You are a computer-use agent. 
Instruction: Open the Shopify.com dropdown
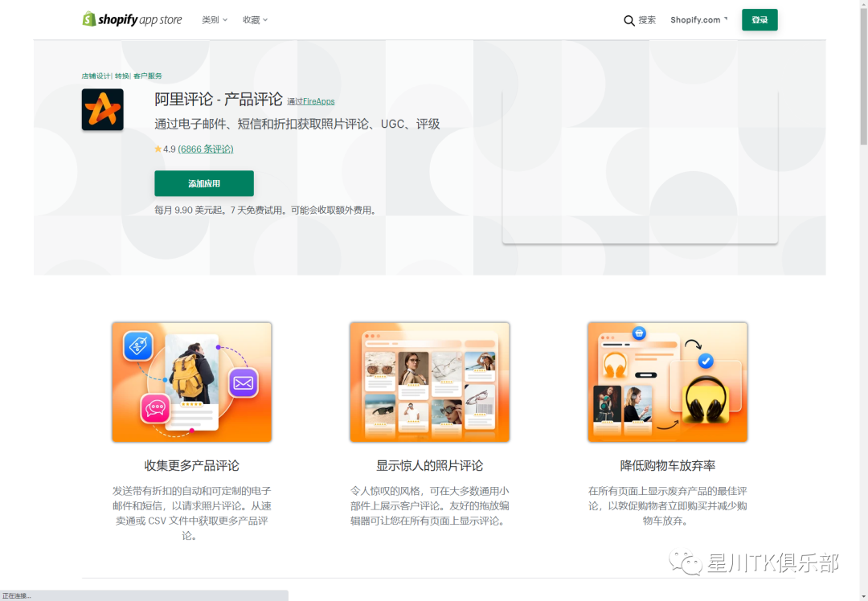point(698,19)
